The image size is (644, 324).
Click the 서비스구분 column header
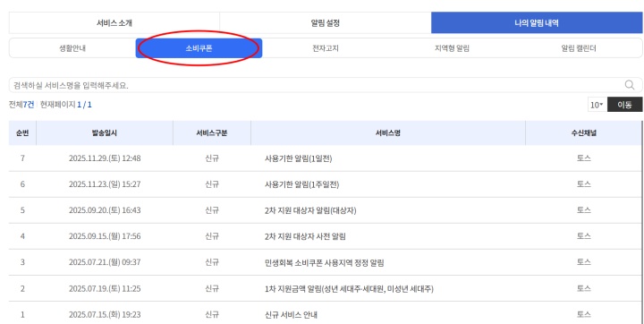pyautogui.click(x=212, y=132)
